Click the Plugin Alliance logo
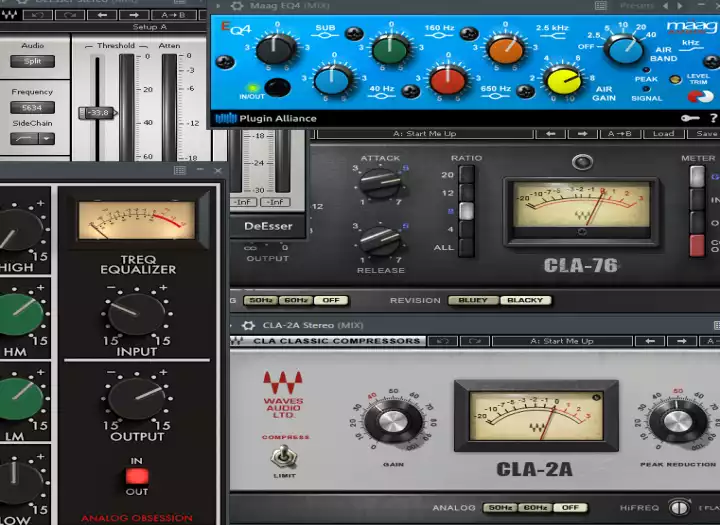 tap(266, 119)
